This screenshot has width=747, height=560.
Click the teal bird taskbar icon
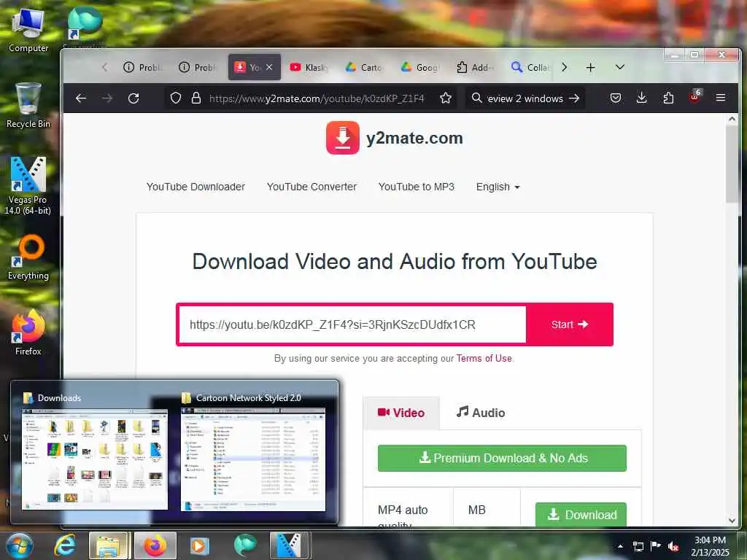pos(245,545)
